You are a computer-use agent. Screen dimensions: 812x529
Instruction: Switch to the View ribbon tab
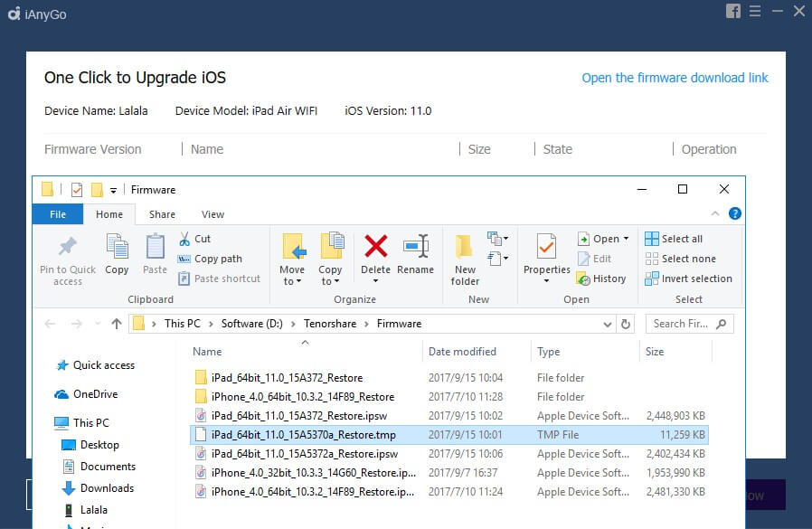coord(212,214)
